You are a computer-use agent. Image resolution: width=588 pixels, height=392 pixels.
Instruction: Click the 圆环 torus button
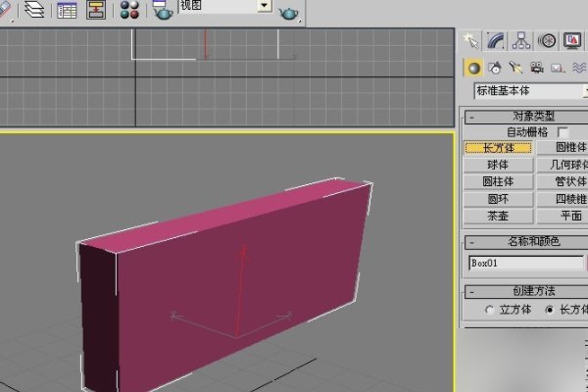click(x=499, y=199)
